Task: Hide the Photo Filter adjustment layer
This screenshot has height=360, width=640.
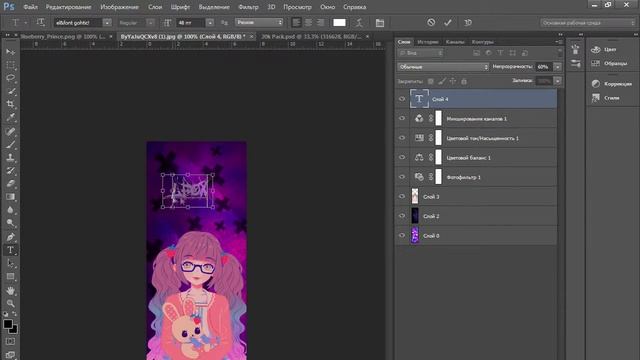Action: (402, 177)
